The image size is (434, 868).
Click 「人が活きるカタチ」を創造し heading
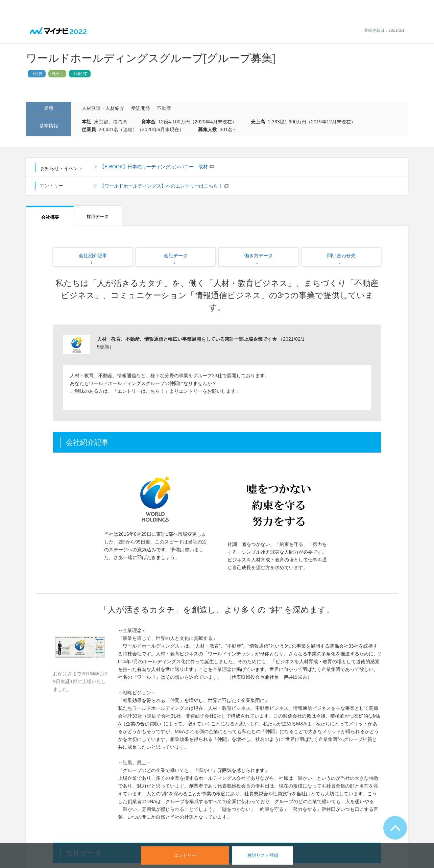pos(217,610)
